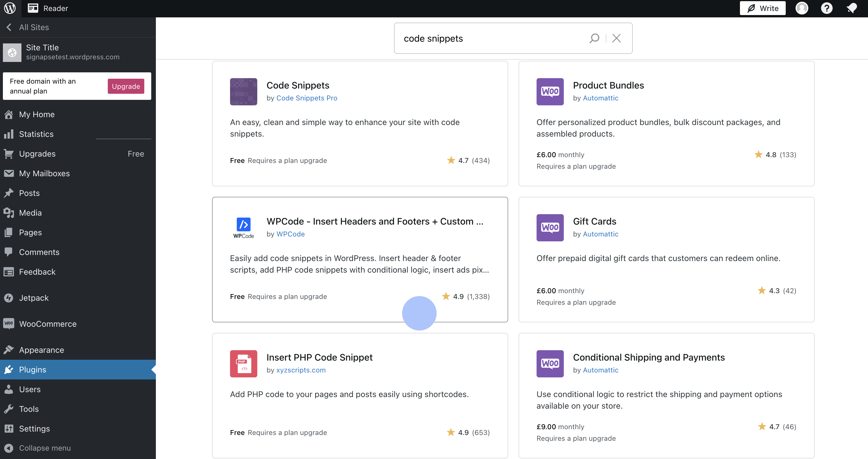Click the Upgrade button
Screen dimensions: 868x459
coord(126,86)
